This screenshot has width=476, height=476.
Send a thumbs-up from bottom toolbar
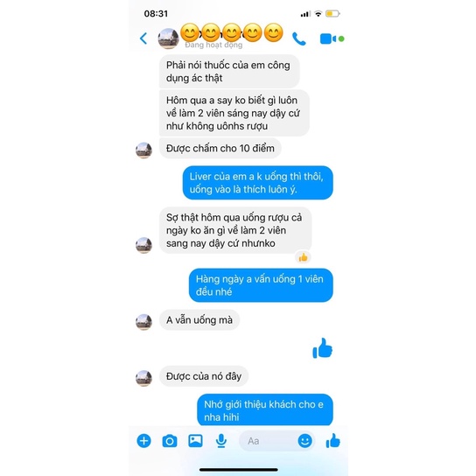[333, 440]
